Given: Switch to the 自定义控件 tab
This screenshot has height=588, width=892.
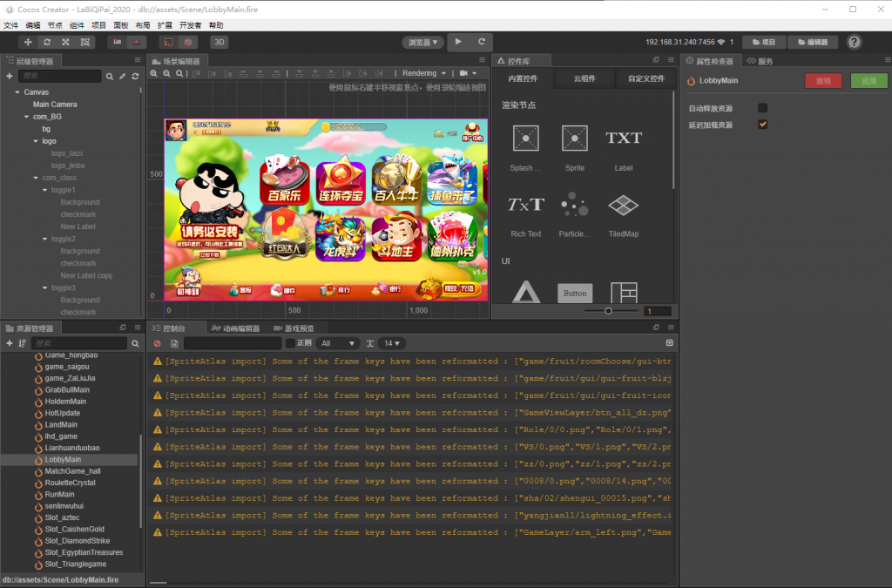Looking at the screenshot, I should pyautogui.click(x=645, y=78).
